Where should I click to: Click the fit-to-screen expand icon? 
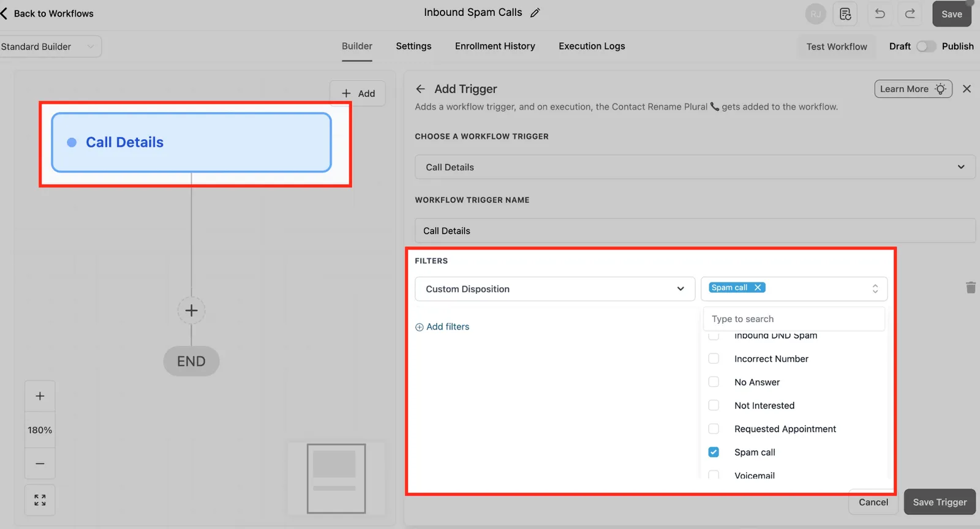(x=40, y=500)
